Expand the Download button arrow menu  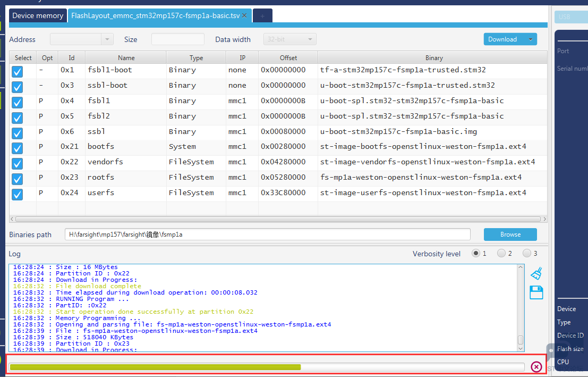click(x=530, y=39)
